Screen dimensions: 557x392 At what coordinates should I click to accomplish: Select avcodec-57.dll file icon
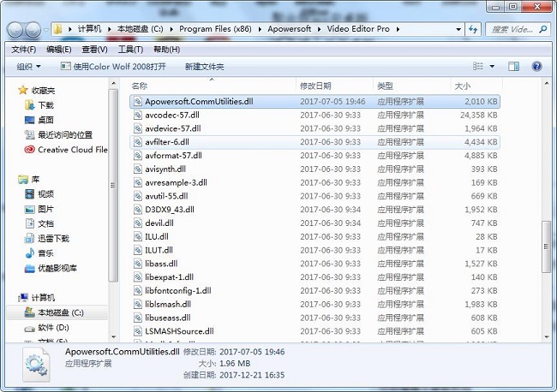tap(138, 116)
